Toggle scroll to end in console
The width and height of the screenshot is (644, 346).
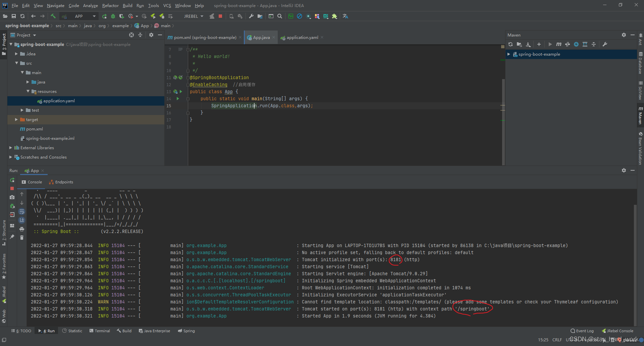tap(22, 220)
